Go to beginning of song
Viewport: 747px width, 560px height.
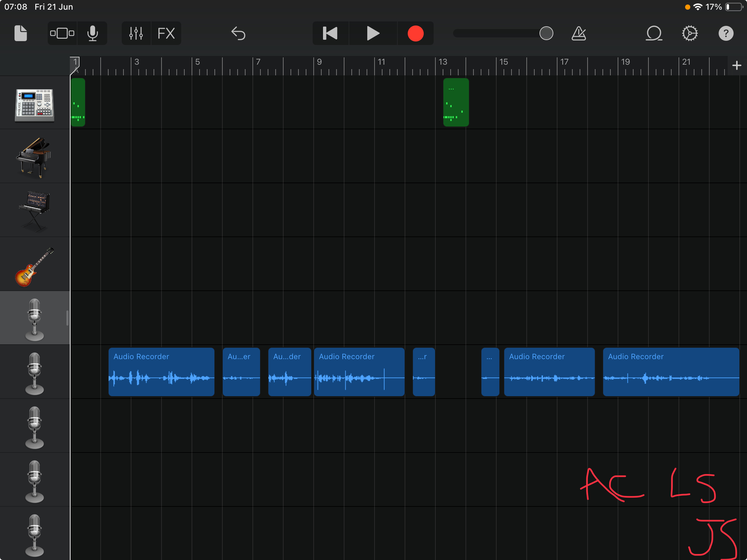click(x=330, y=33)
